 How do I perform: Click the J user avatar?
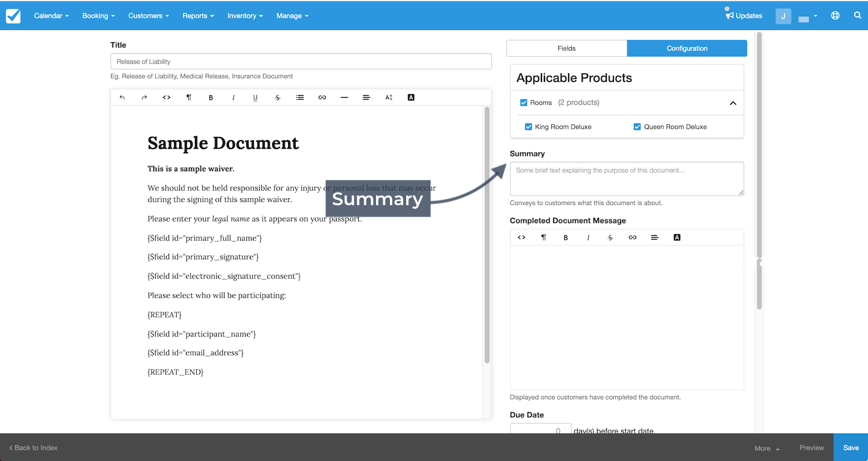783,16
